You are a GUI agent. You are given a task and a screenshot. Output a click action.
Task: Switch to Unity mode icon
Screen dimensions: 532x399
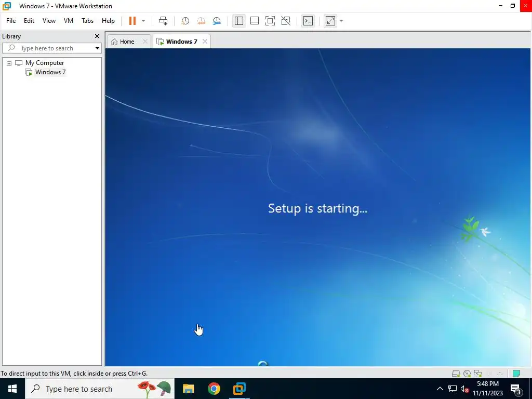286,21
